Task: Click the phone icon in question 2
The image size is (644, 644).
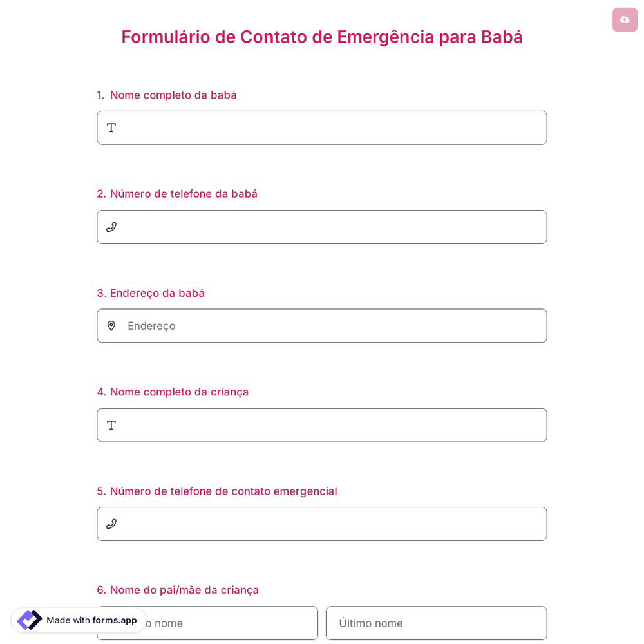Action: click(x=111, y=227)
